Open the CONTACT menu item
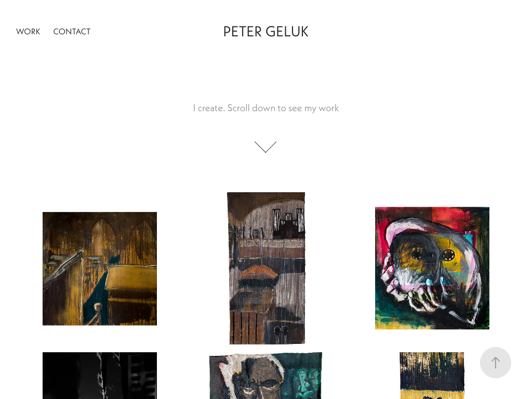Screen dimensions: 532x399 [x=72, y=32]
